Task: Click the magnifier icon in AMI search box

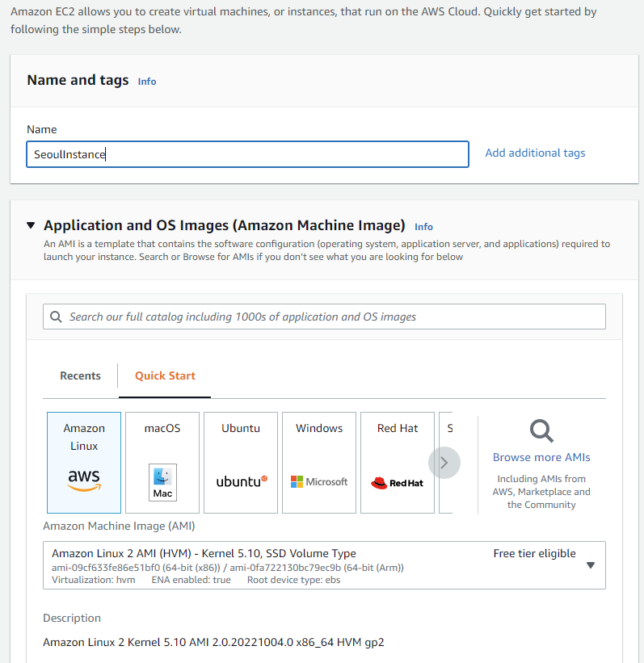Action: [56, 317]
